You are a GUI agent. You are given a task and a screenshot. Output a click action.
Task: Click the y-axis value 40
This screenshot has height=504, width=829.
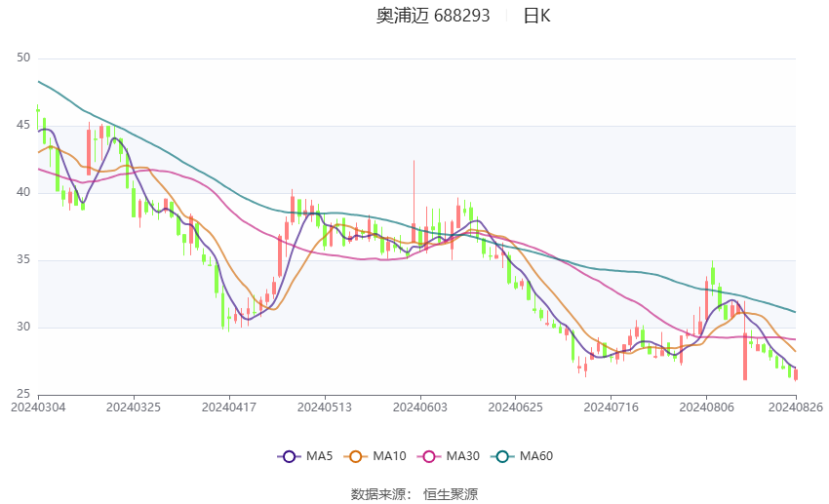[x=23, y=192]
